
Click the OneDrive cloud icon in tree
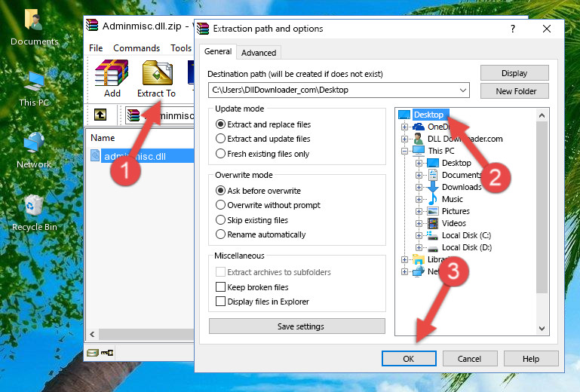tap(419, 127)
